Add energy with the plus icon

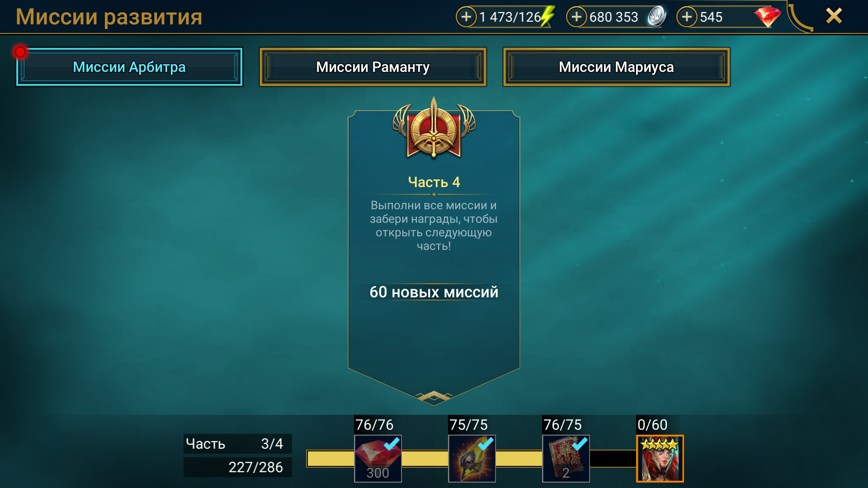point(466,17)
